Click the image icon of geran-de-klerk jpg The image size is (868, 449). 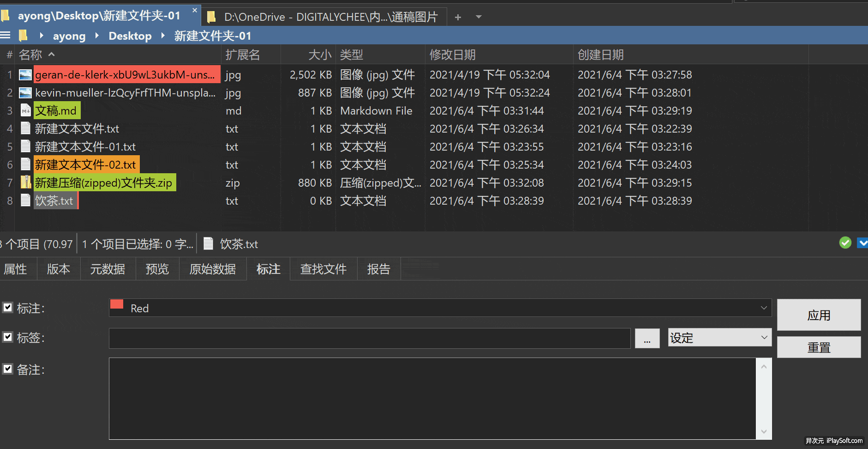25,74
